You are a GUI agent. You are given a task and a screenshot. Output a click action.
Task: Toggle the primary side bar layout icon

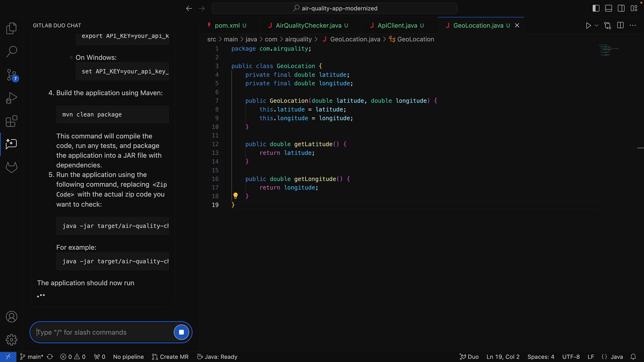(596, 8)
